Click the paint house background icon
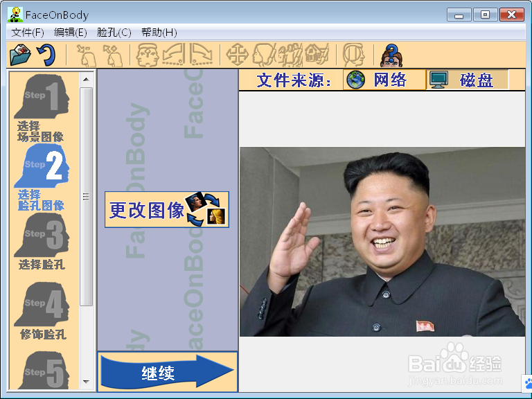The height and width of the screenshot is (399, 532). click(317, 55)
